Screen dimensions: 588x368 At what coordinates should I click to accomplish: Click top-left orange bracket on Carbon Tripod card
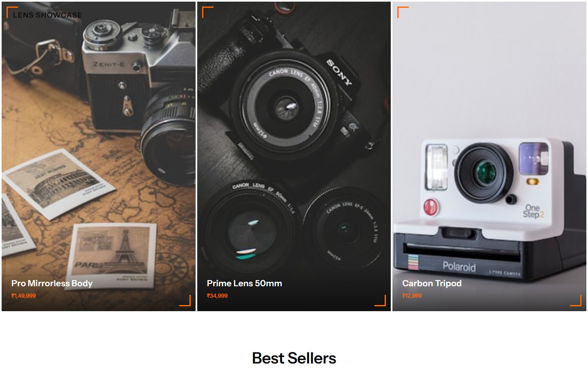[x=403, y=12]
